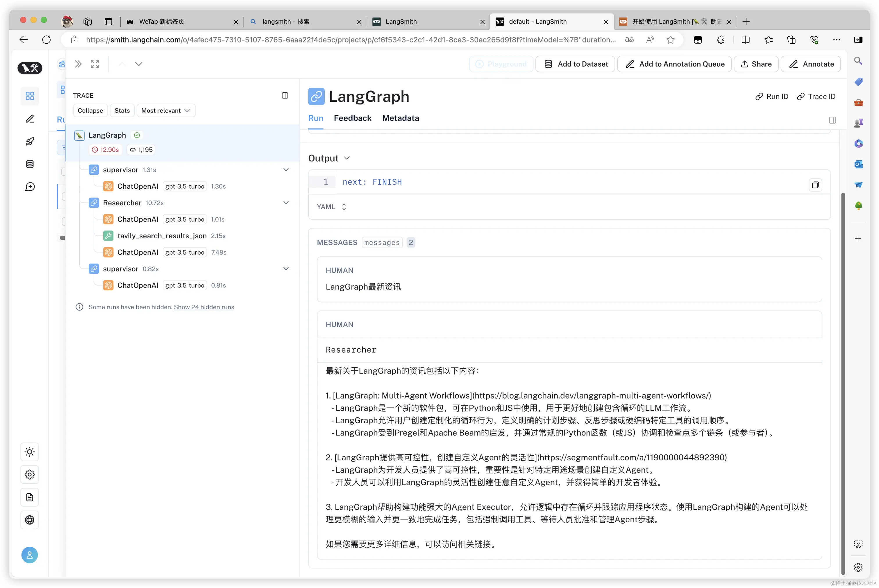Open the Most relevant dropdown
The width and height of the screenshot is (879, 588).
[x=166, y=111]
